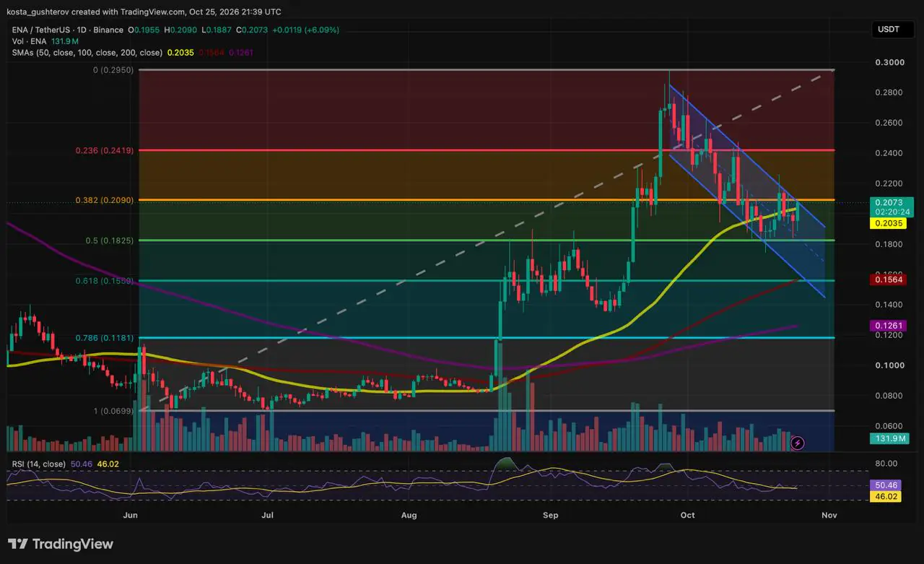
Task: Click the 46.02 RSI axis tag
Action: pos(887,497)
